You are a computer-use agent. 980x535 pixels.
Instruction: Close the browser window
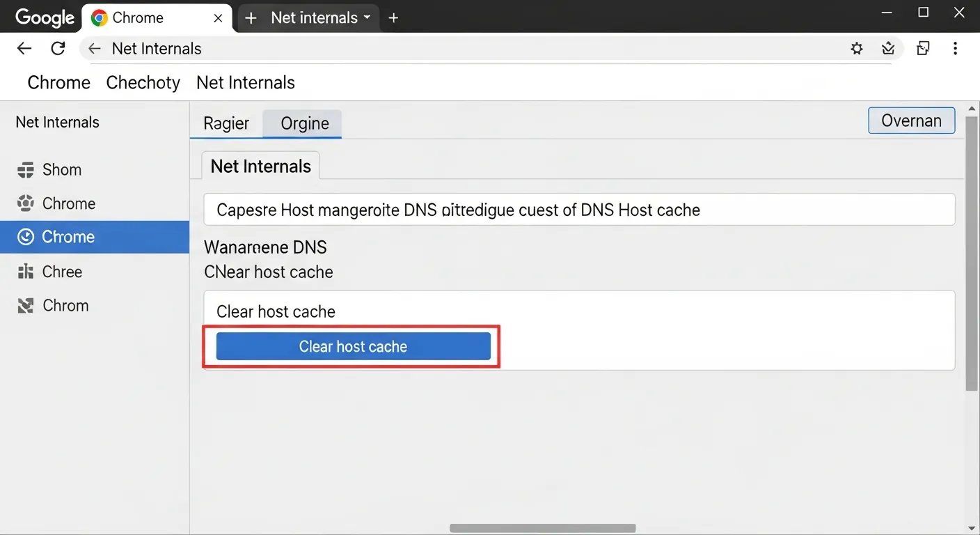(960, 13)
